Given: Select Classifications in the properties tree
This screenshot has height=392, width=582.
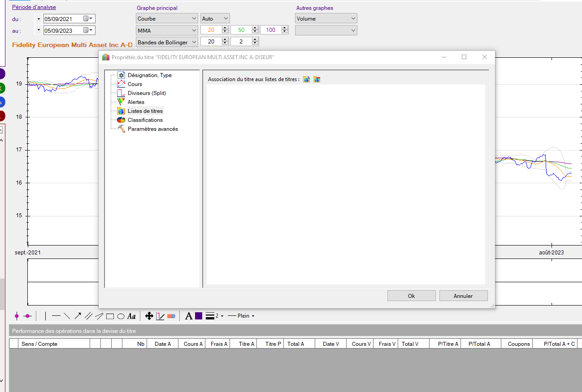Looking at the screenshot, I should click(x=145, y=120).
